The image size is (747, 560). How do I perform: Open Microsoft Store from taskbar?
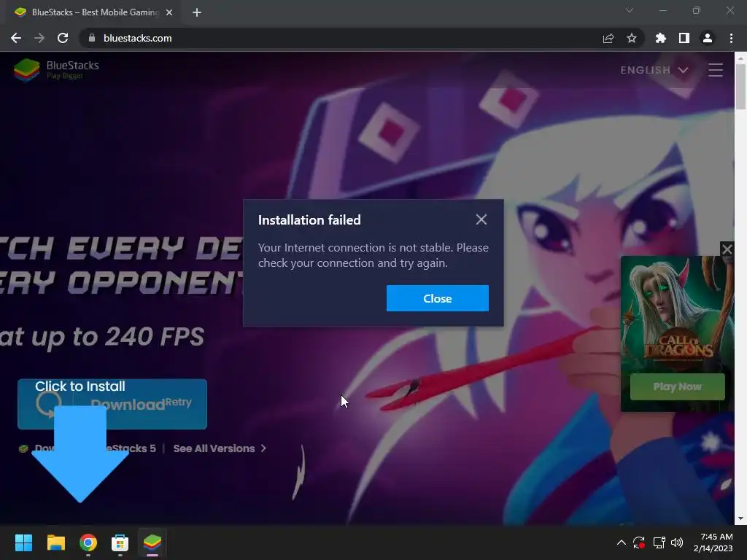point(120,542)
